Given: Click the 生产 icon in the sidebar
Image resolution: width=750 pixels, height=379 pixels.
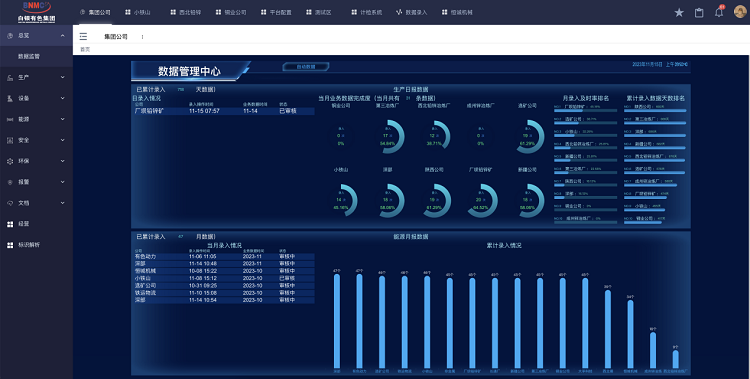Looking at the screenshot, I should point(10,78).
